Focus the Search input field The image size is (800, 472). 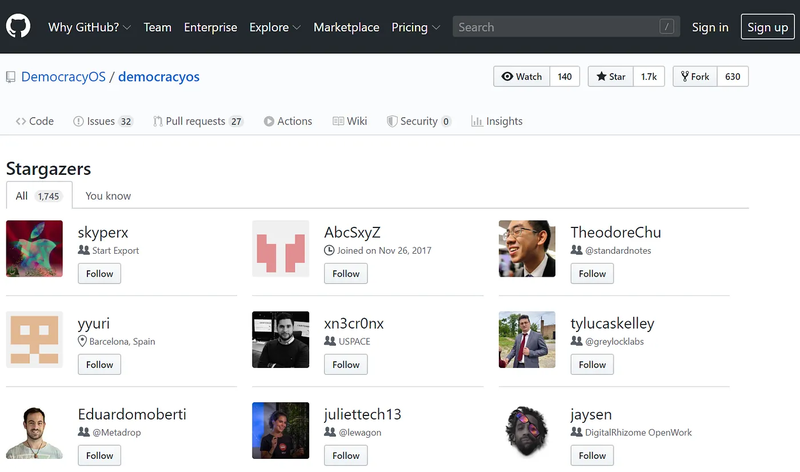(x=566, y=27)
